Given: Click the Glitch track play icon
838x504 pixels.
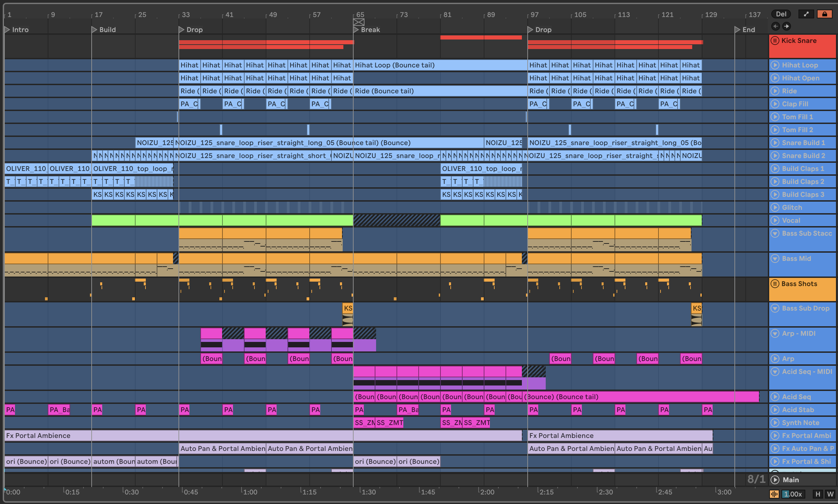Looking at the screenshot, I should coord(775,207).
